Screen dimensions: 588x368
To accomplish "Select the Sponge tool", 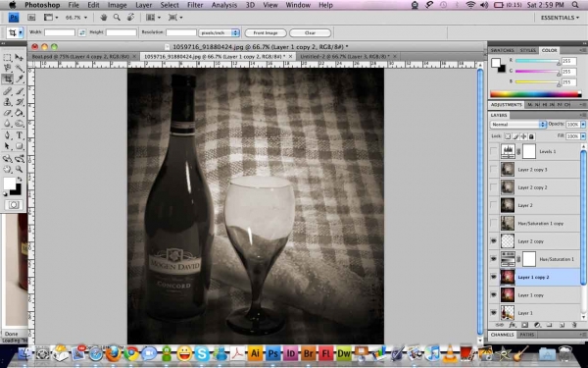I will (x=20, y=124).
